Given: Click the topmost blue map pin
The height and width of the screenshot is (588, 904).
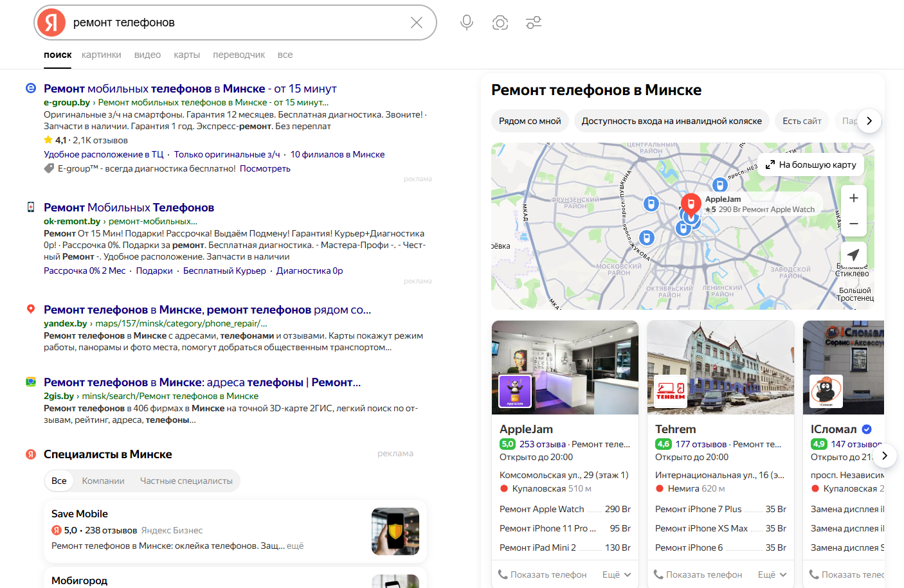Looking at the screenshot, I should [x=720, y=185].
